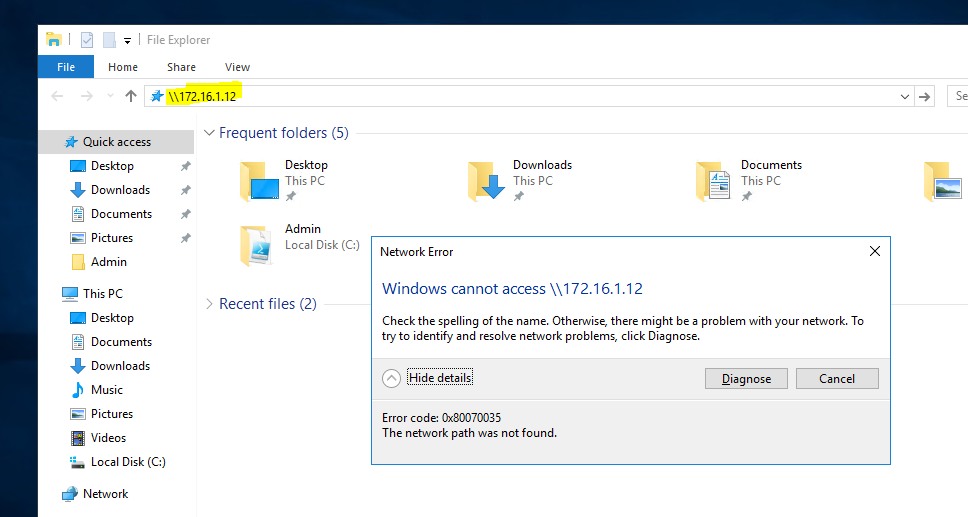The width and height of the screenshot is (968, 517).
Task: Collapse the Frequent folders (5) group
Action: pyautogui.click(x=209, y=133)
